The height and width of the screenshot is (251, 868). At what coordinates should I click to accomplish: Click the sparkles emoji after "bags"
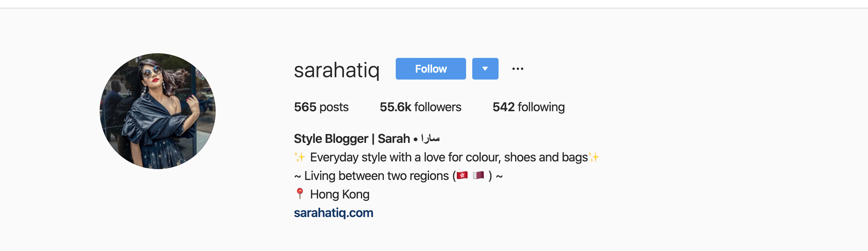594,157
